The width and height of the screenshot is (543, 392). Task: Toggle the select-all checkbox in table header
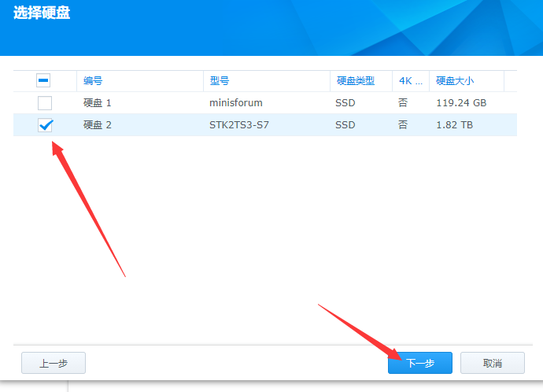tap(43, 80)
